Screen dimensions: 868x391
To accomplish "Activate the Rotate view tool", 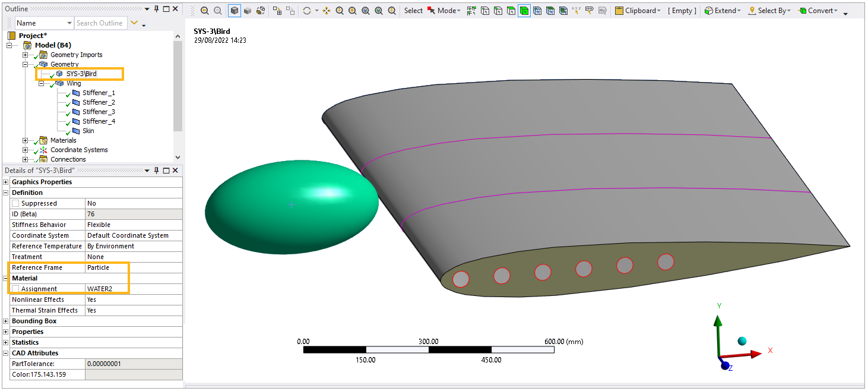I will point(306,10).
